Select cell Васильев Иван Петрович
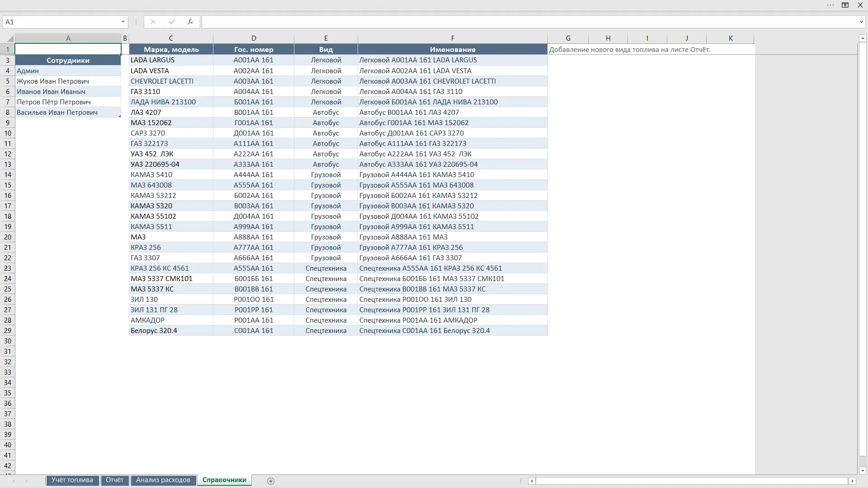Viewport: 868px width, 488px height. pyautogui.click(x=68, y=113)
